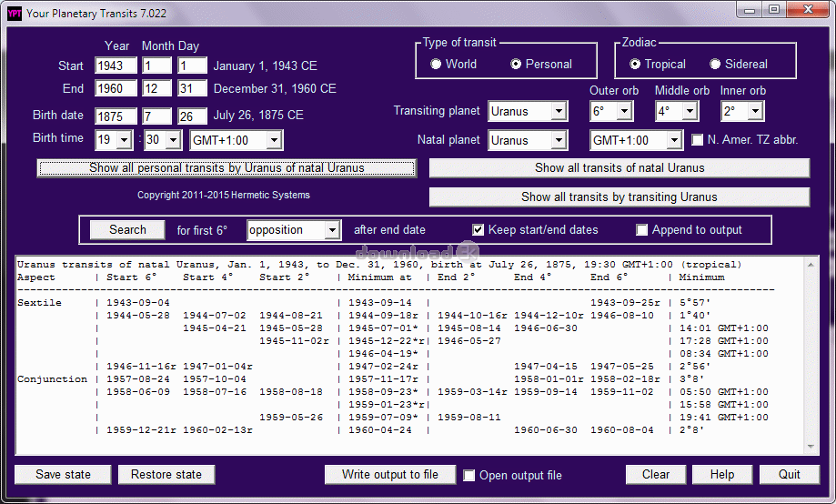This screenshot has width=836, height=504.
Task: Click the Birth date year field 1875
Action: pos(116,116)
